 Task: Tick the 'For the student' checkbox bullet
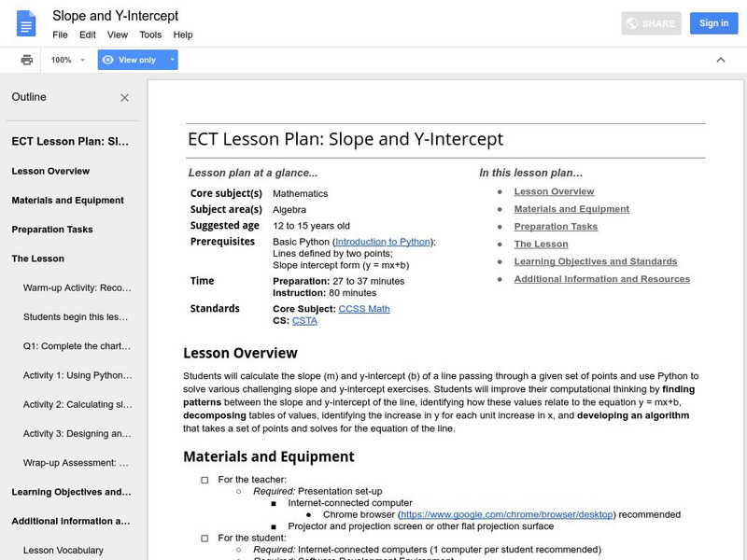click(204, 538)
